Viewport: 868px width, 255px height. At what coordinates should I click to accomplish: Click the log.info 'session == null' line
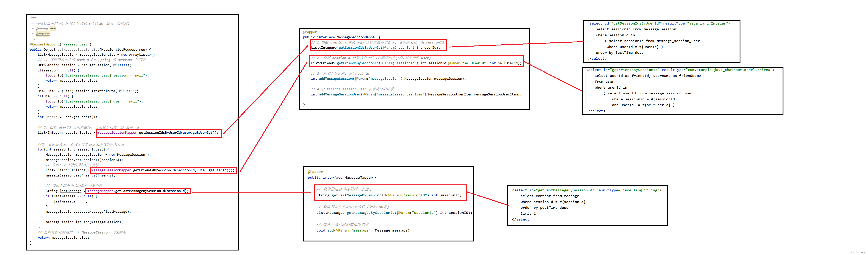(x=97, y=75)
